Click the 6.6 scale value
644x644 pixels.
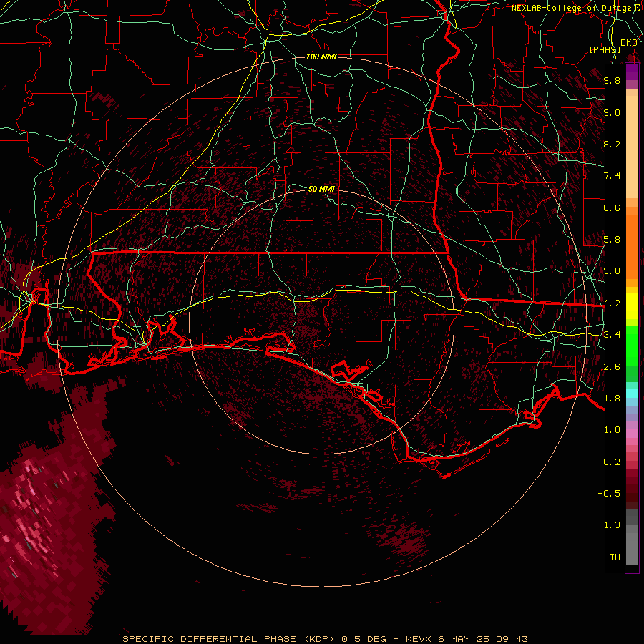coord(612,208)
